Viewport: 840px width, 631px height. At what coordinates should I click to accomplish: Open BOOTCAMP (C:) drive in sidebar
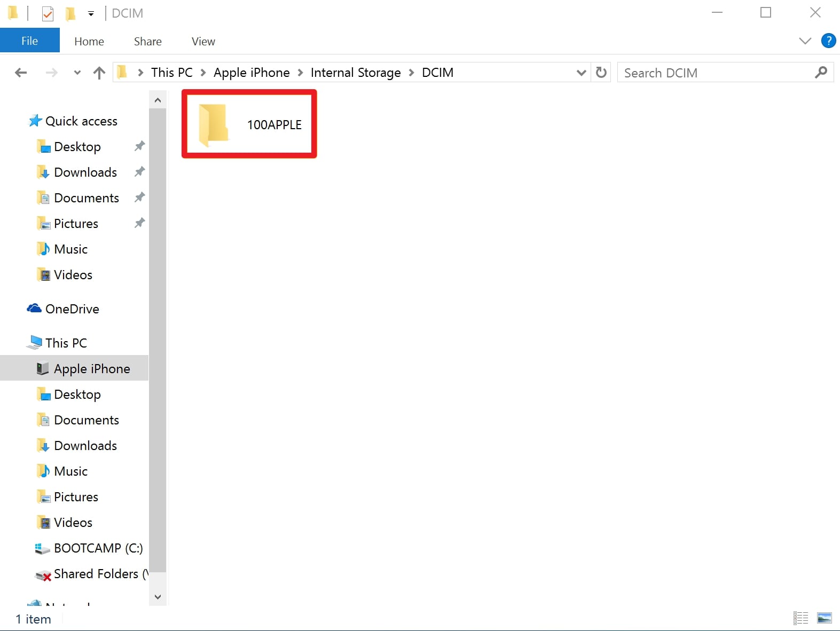98,548
